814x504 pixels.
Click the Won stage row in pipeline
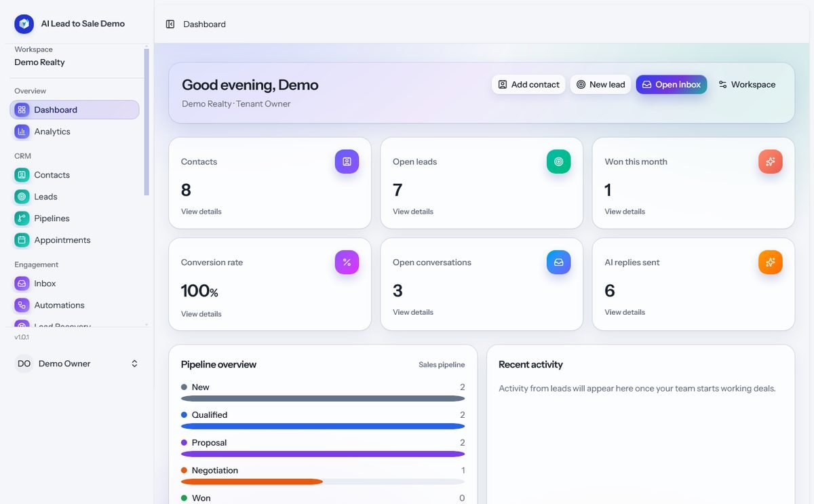[x=323, y=498]
